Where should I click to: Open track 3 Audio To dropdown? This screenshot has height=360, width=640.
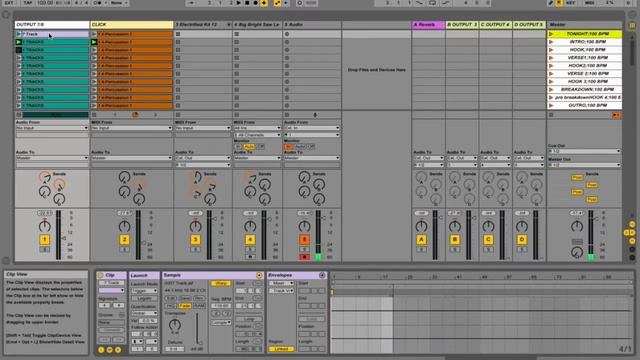click(x=203, y=158)
